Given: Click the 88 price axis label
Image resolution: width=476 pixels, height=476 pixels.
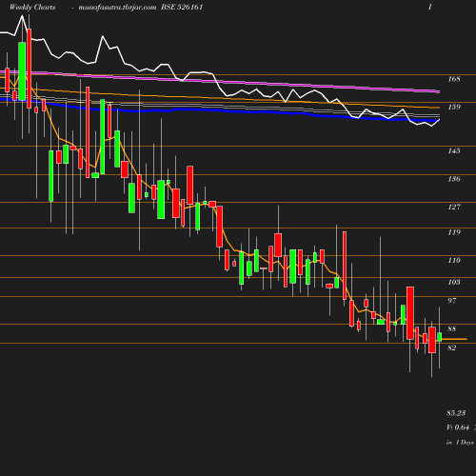Looking at the screenshot, I should 451,328.
